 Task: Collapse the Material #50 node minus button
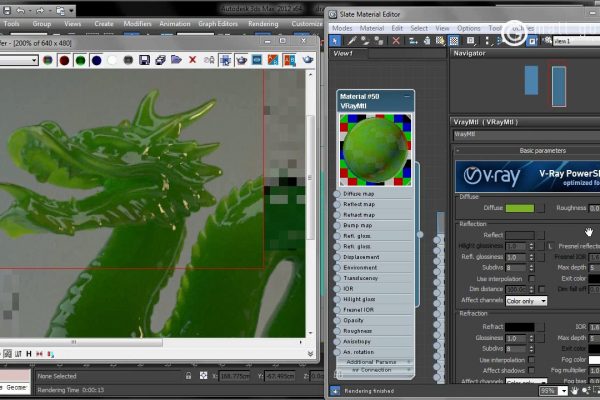(x=407, y=96)
